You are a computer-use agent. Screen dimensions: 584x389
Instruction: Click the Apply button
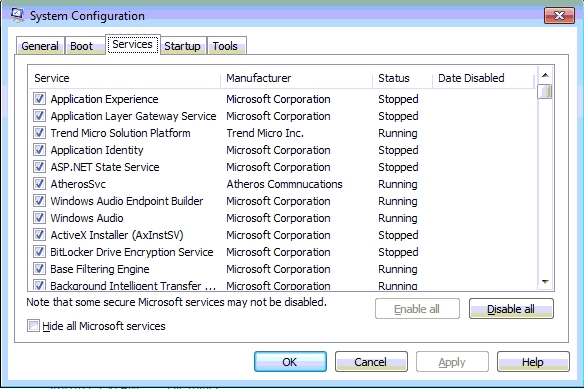coord(452,362)
